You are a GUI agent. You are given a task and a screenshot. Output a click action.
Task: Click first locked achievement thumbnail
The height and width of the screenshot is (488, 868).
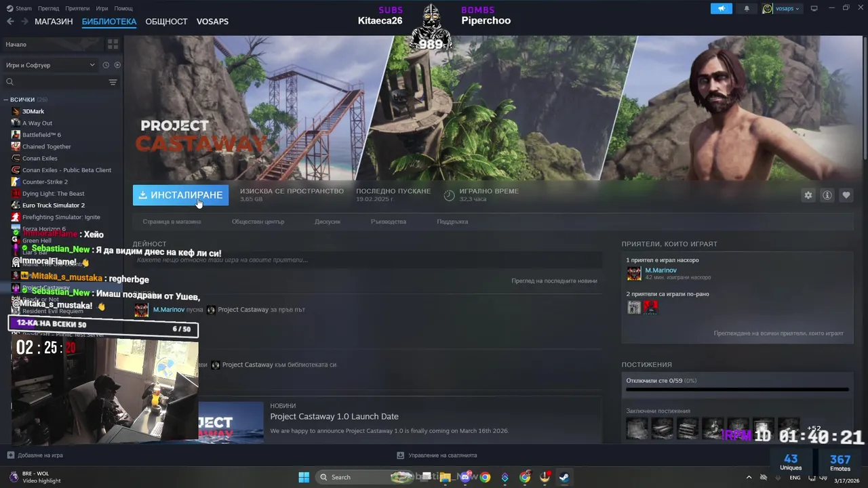(x=637, y=428)
